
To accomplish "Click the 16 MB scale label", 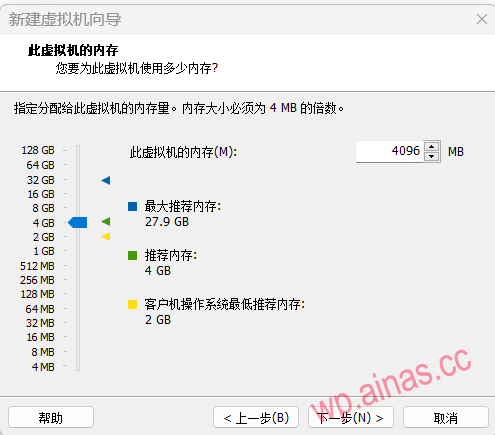I will 40,337.
